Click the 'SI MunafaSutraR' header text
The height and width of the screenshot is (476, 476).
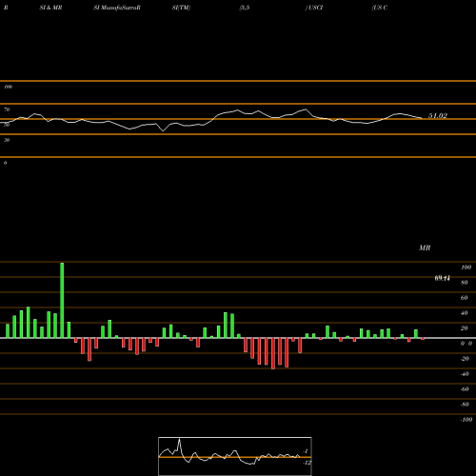click(117, 8)
